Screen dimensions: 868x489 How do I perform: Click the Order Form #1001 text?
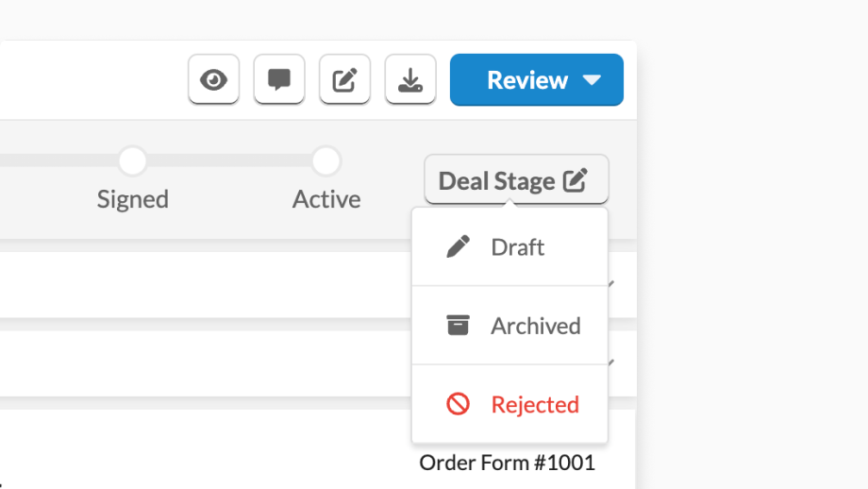pyautogui.click(x=507, y=463)
